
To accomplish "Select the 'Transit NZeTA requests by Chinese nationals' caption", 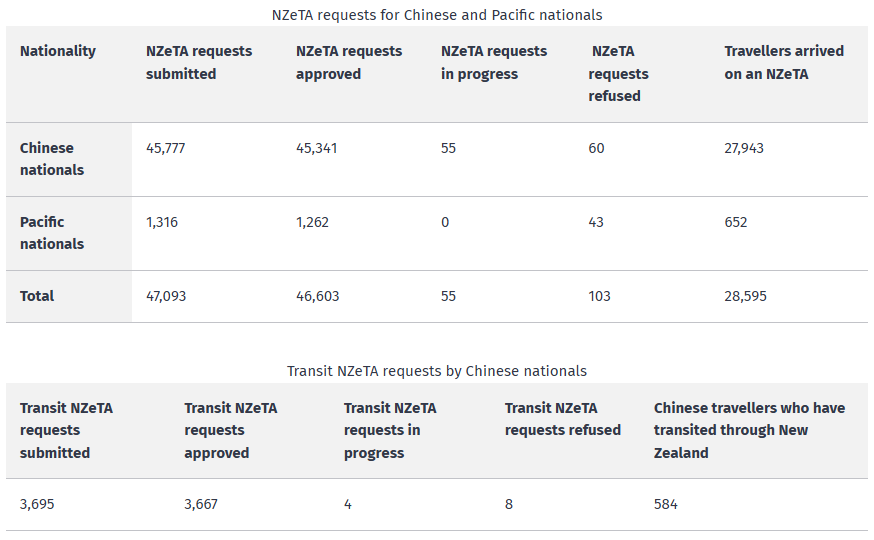I will (437, 371).
